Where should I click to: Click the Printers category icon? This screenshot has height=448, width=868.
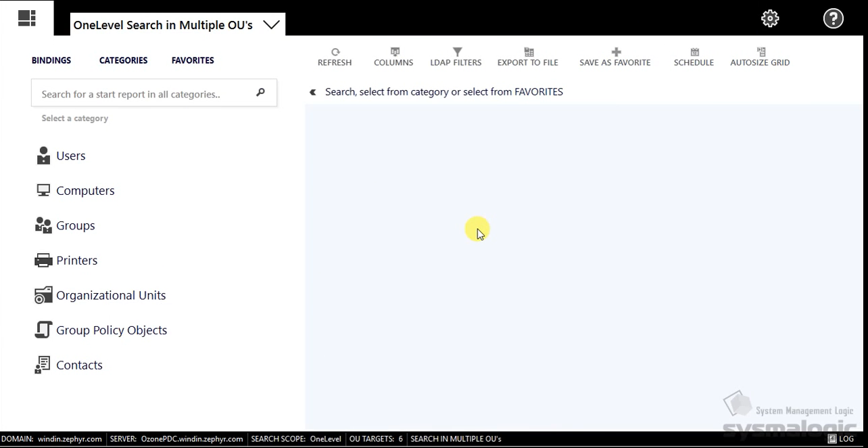43,261
